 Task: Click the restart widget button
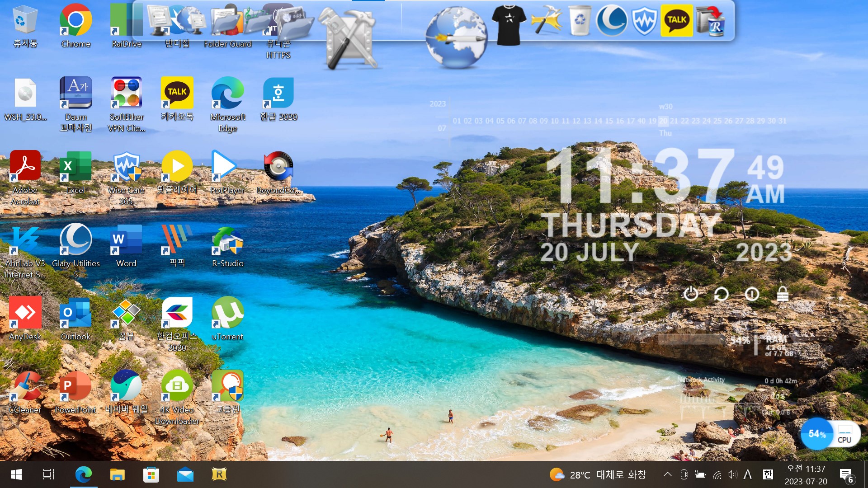[x=721, y=294]
